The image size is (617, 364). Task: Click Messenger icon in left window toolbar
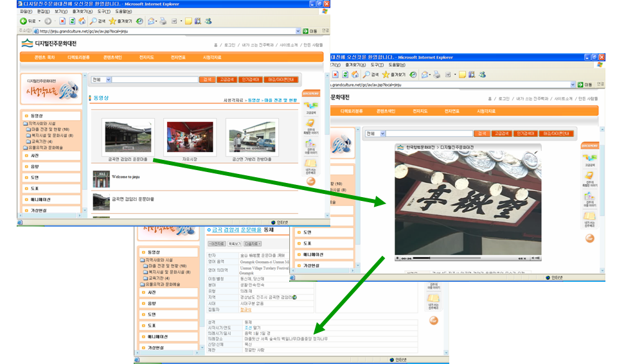pyautogui.click(x=208, y=21)
